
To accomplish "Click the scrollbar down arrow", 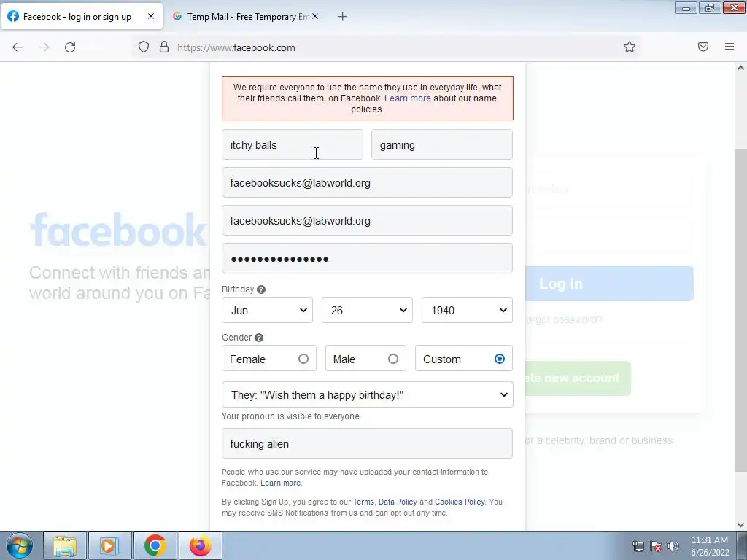I will (740, 525).
